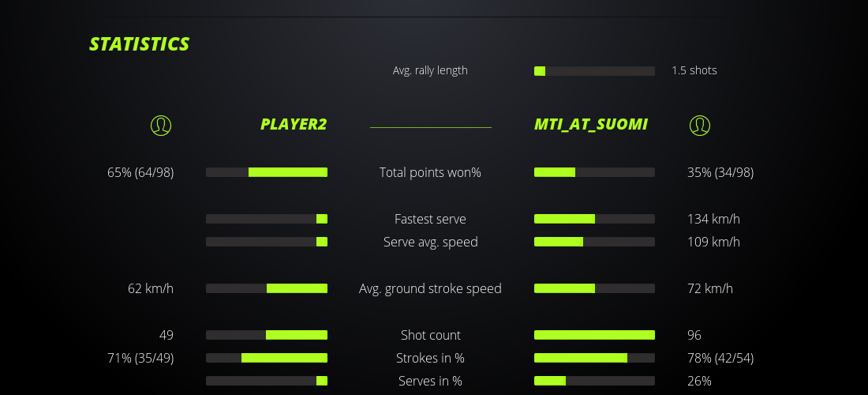The image size is (868, 395).
Task: Click MTI_AT_SUOMI's profile avatar icon
Action: coord(699,125)
